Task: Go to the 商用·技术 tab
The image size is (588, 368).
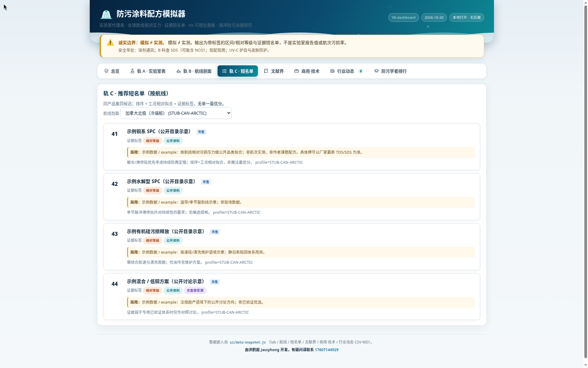Action: click(x=307, y=71)
